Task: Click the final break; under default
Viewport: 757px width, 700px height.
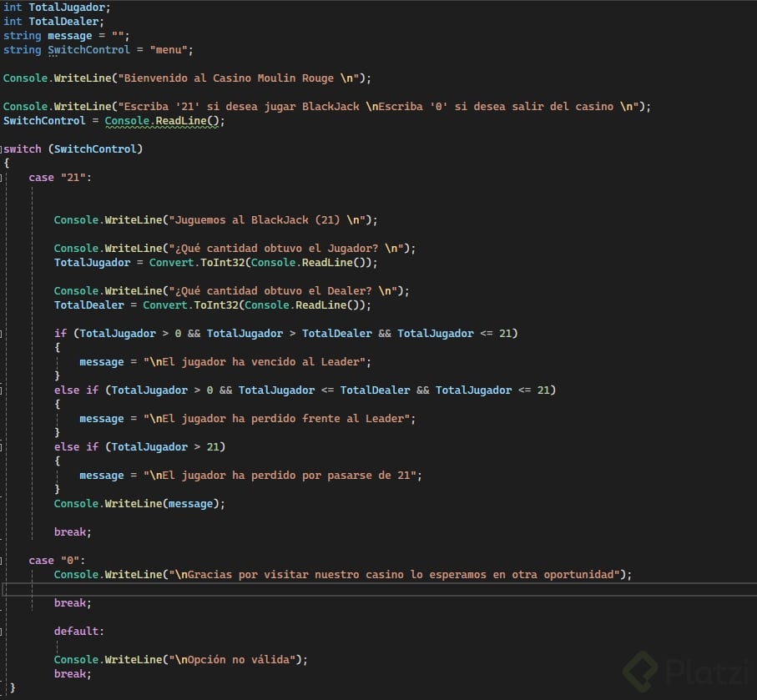Action: (x=73, y=673)
